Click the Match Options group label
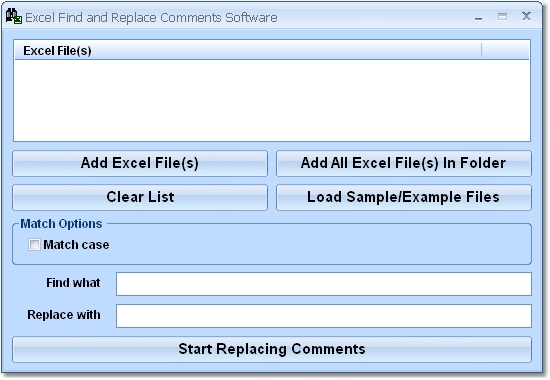 [61, 224]
